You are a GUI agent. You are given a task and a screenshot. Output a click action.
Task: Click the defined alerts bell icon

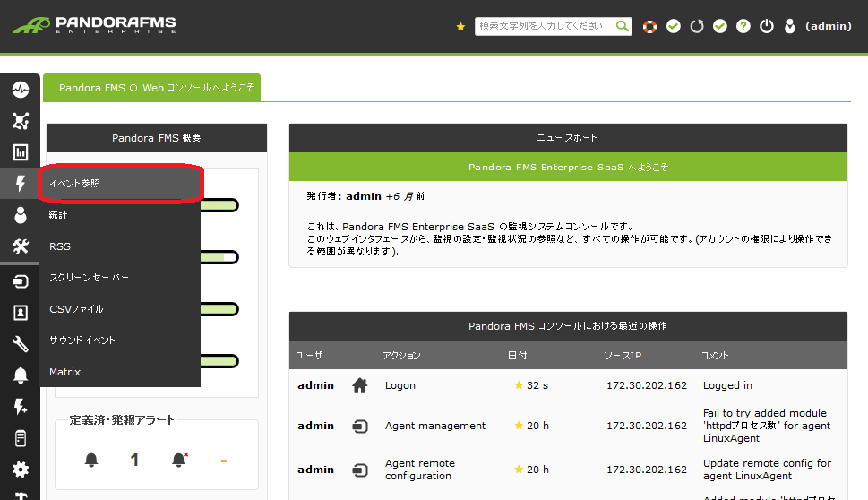pos(91,459)
